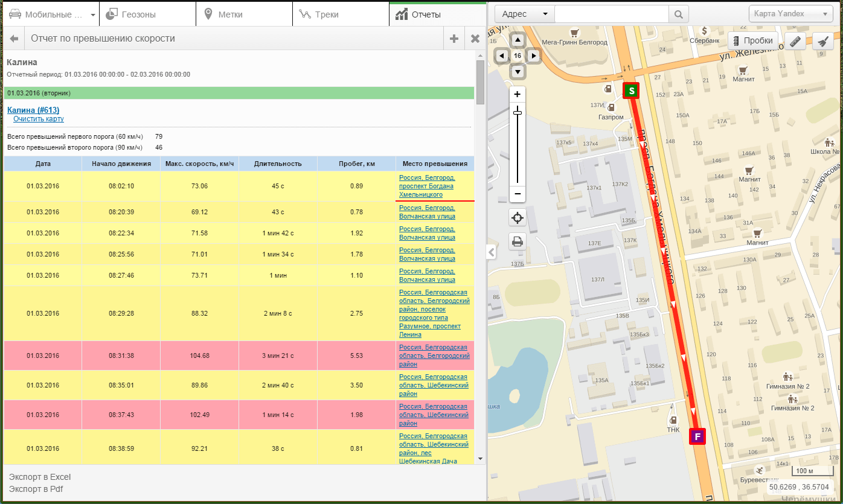This screenshot has height=504, width=843.
Task: Click the purple F finish marker
Action: (697, 436)
